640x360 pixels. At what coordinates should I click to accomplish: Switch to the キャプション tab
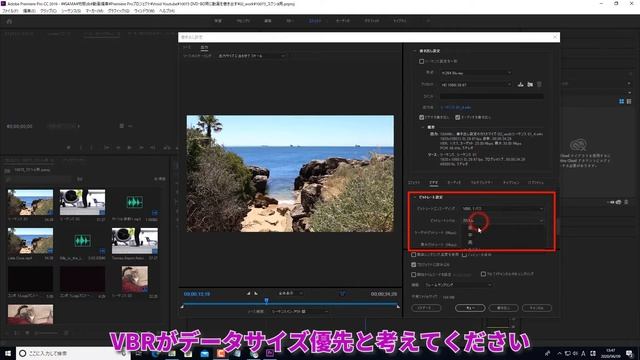pos(511,182)
